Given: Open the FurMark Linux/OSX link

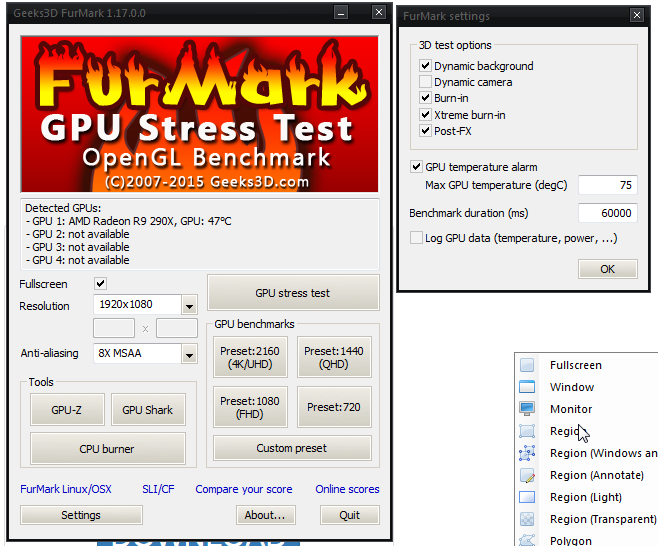Looking at the screenshot, I should coord(66,489).
